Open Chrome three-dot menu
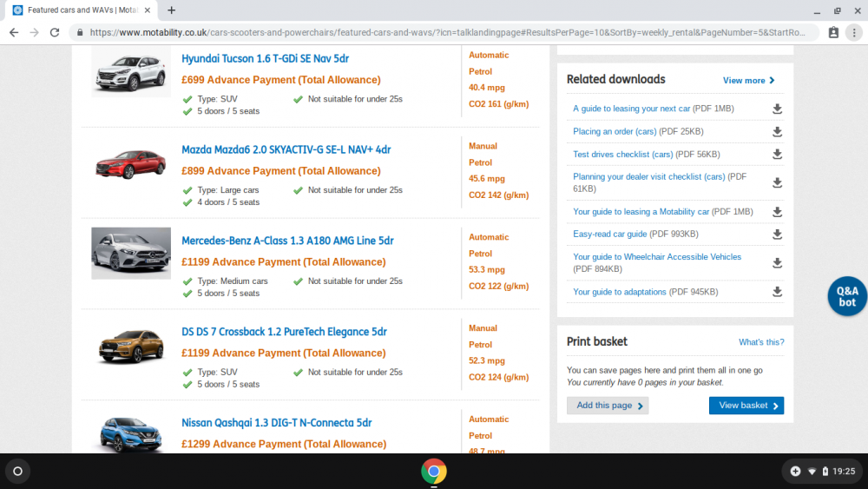 click(x=854, y=33)
